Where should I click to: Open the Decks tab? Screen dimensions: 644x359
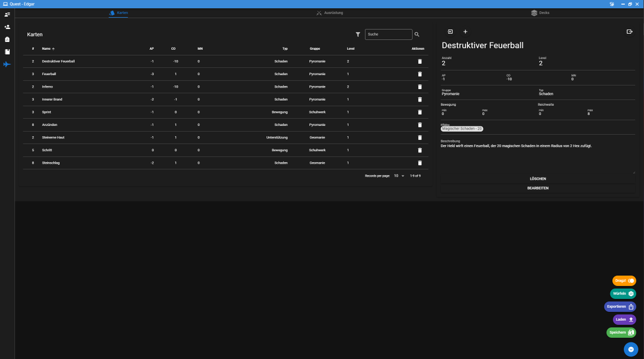coord(540,13)
